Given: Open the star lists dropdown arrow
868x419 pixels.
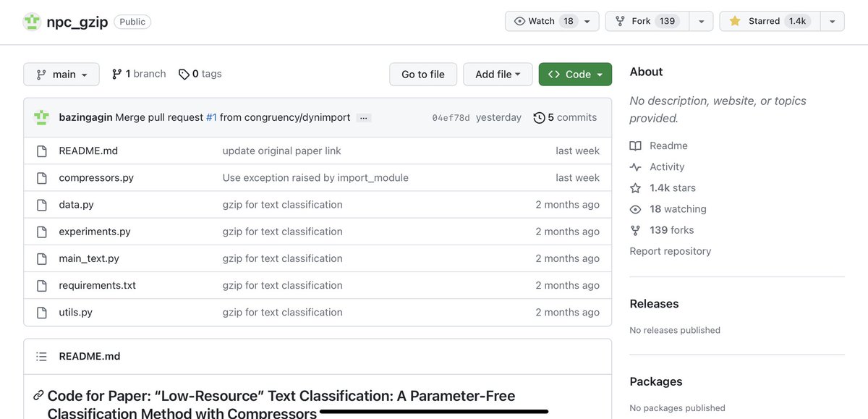Looking at the screenshot, I should (x=833, y=21).
